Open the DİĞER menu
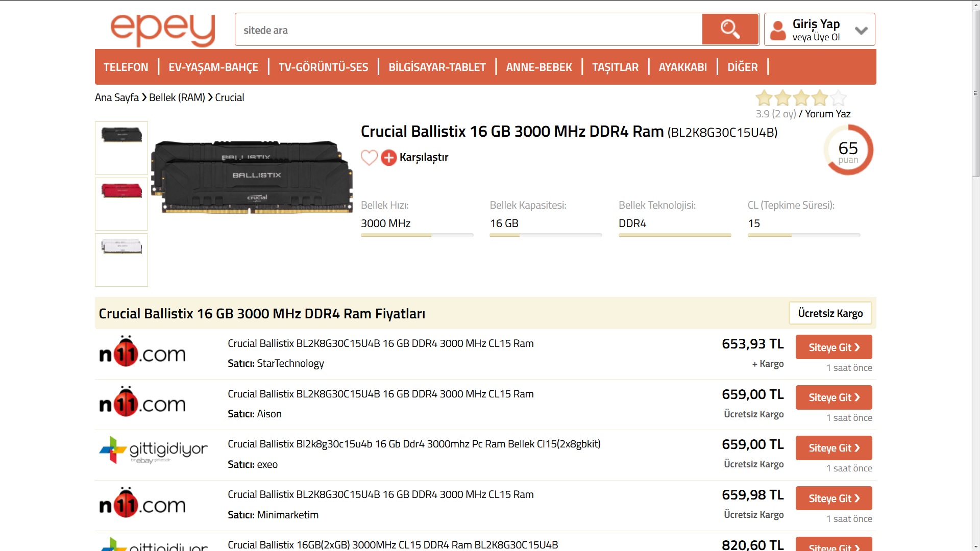The height and width of the screenshot is (551, 980). pyautogui.click(x=742, y=67)
